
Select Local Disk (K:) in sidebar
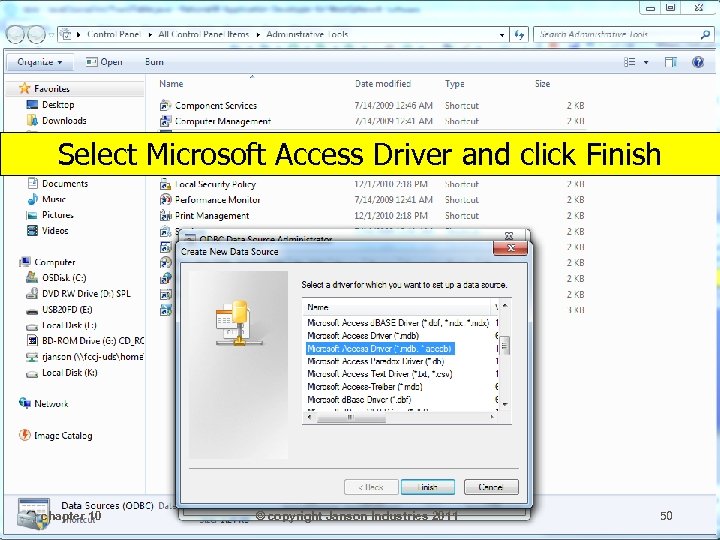pyautogui.click(x=62, y=373)
